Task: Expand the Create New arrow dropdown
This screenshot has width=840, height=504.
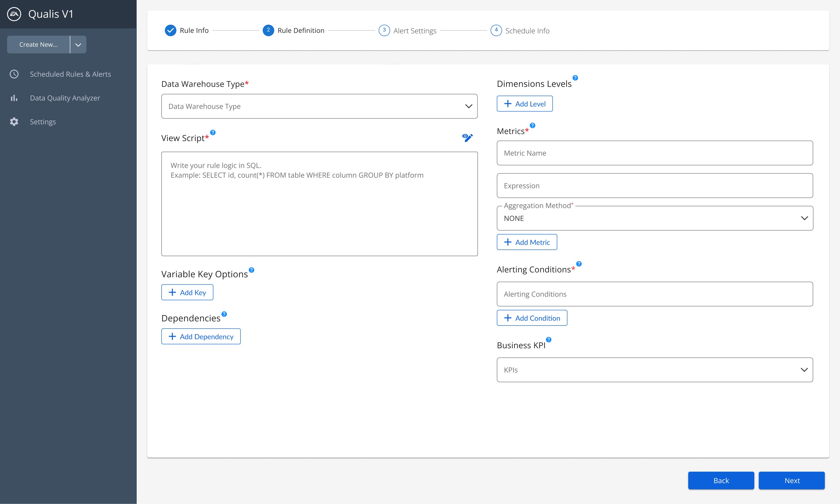Action: [x=78, y=44]
